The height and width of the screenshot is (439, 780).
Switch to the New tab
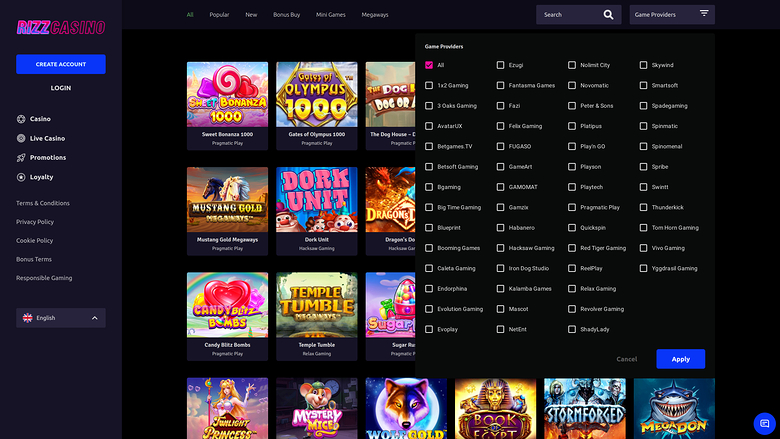coord(251,15)
